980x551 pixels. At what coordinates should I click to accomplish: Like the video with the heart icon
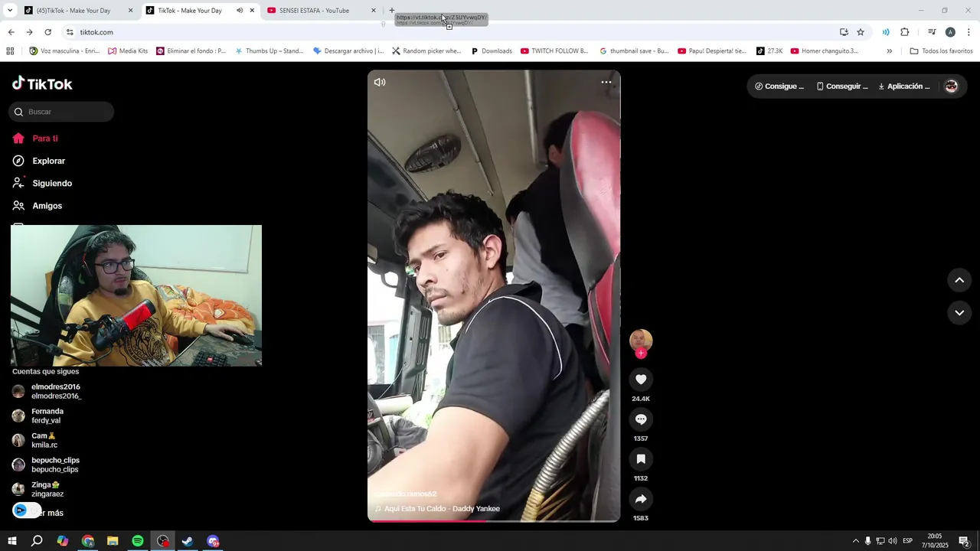[x=641, y=380]
